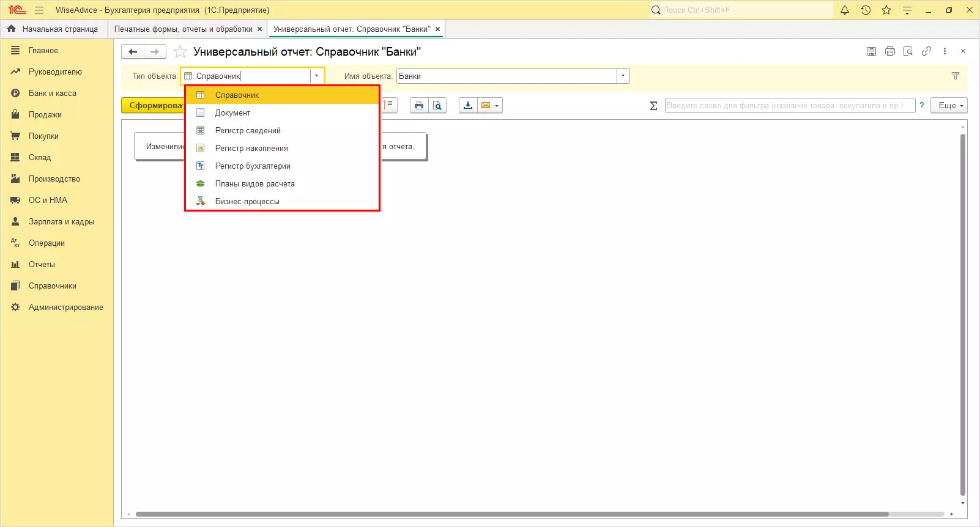Open the three-dot more options menu

coord(945,51)
